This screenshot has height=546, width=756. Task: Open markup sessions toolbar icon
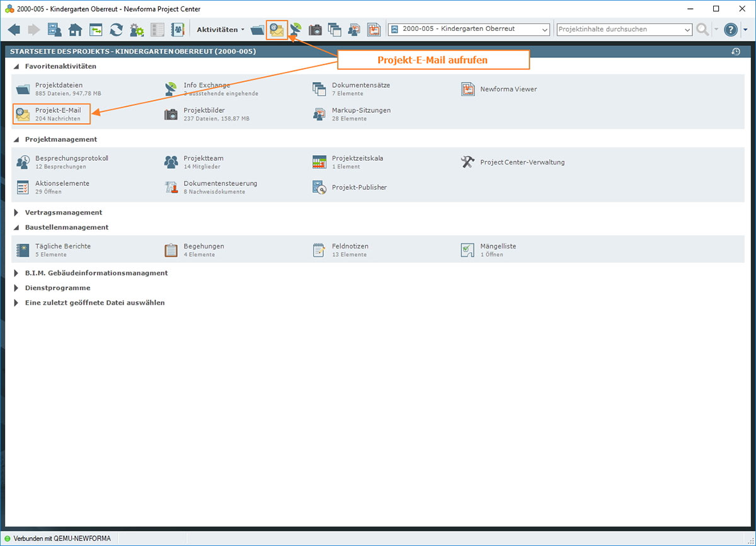[x=354, y=30]
